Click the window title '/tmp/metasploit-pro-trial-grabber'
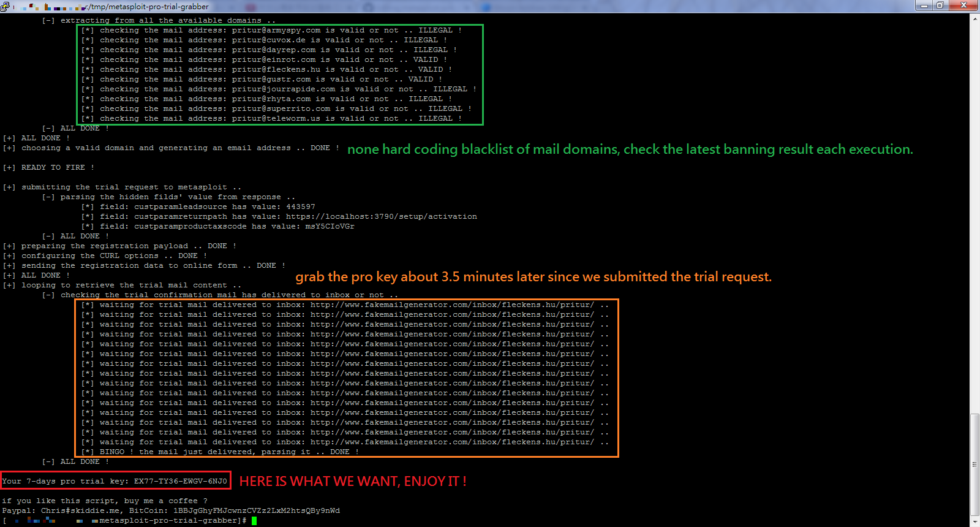This screenshot has width=980, height=527. pos(149,7)
